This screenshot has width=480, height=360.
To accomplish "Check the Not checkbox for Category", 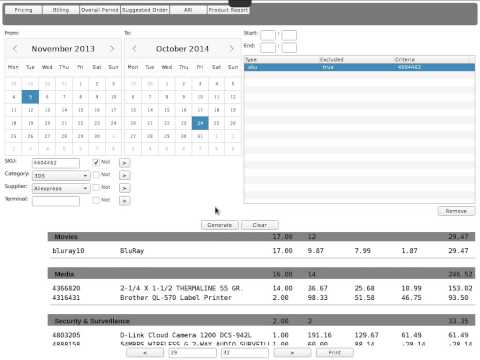I will pyautogui.click(x=96, y=175).
